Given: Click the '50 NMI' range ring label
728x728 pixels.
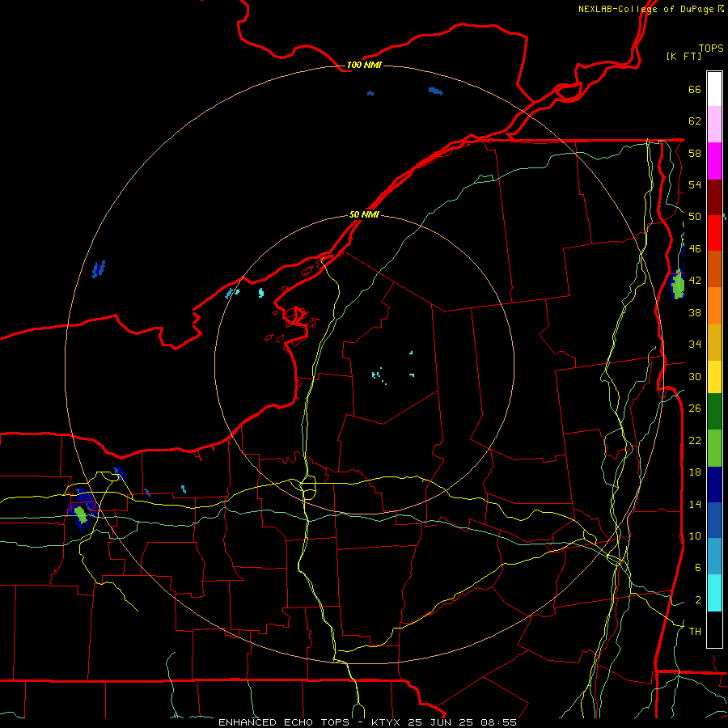Looking at the screenshot, I should (x=364, y=215).
